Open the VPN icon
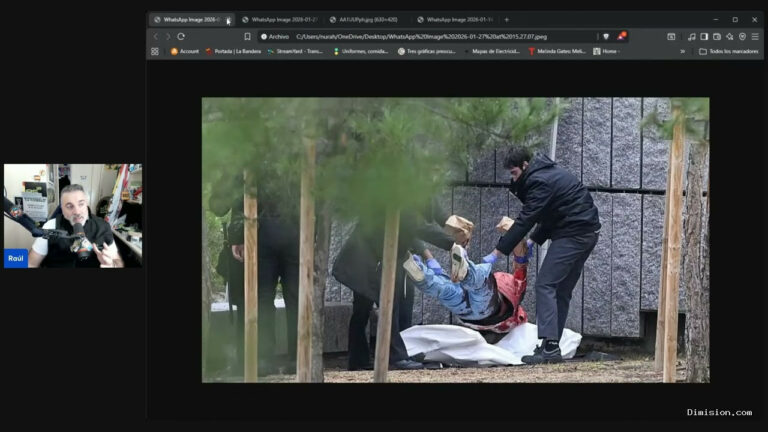This screenshot has height=432, width=768. point(743,37)
